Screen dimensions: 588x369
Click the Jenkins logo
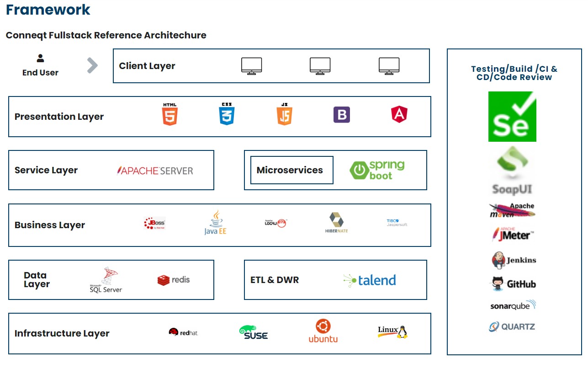(x=514, y=260)
